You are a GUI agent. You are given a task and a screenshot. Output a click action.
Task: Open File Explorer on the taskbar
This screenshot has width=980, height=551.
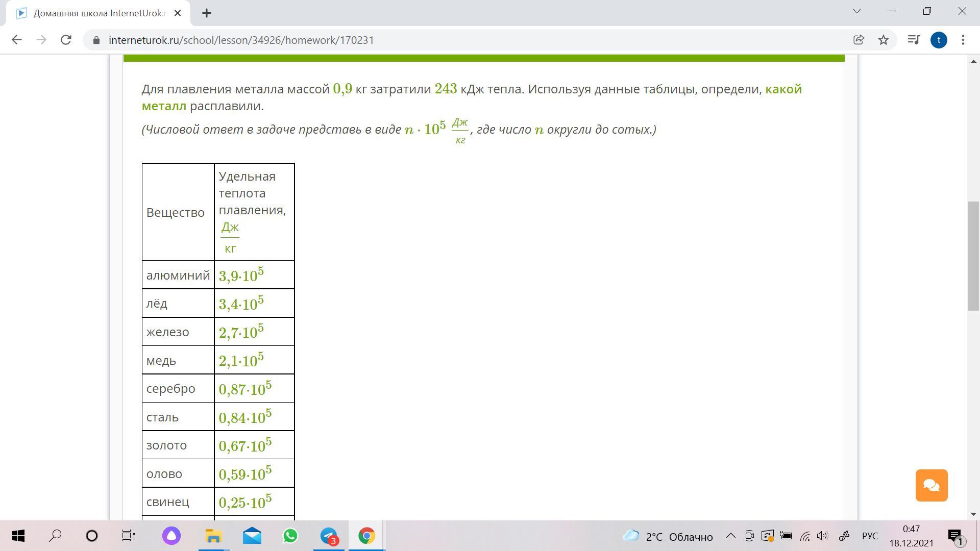(213, 536)
